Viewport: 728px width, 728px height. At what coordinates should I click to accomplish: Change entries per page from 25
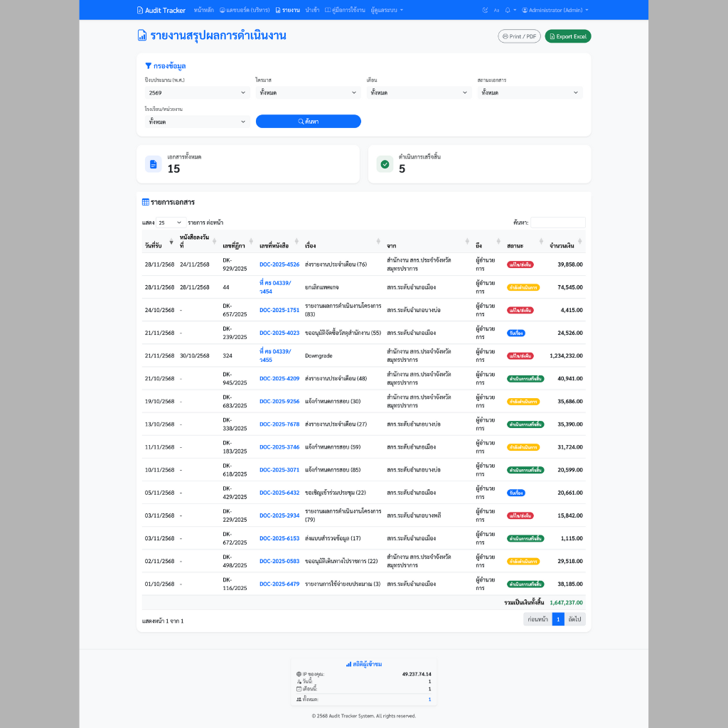click(x=171, y=223)
